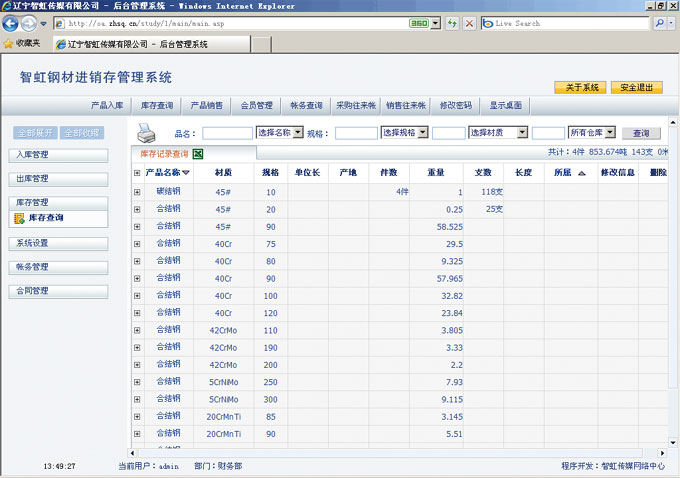Open the 所有仓库 warehouse dropdown
This screenshot has width=680, height=478.
click(x=591, y=133)
